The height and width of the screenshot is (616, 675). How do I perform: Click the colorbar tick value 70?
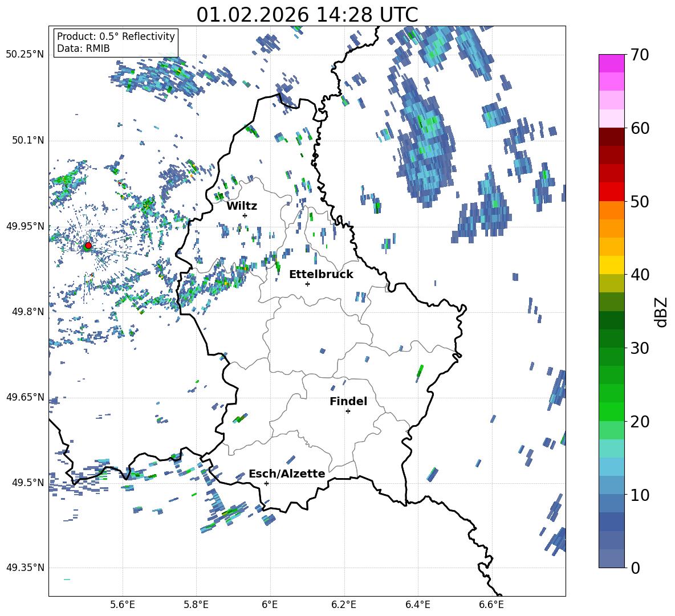pos(640,55)
